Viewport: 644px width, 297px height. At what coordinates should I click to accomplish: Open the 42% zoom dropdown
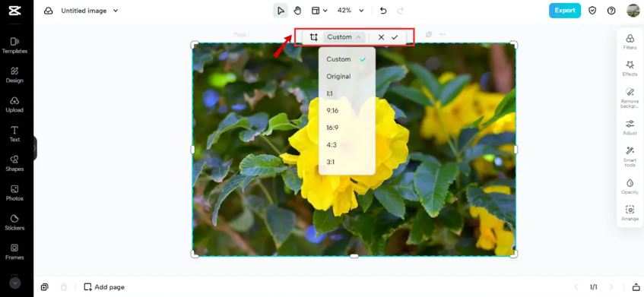(x=351, y=11)
